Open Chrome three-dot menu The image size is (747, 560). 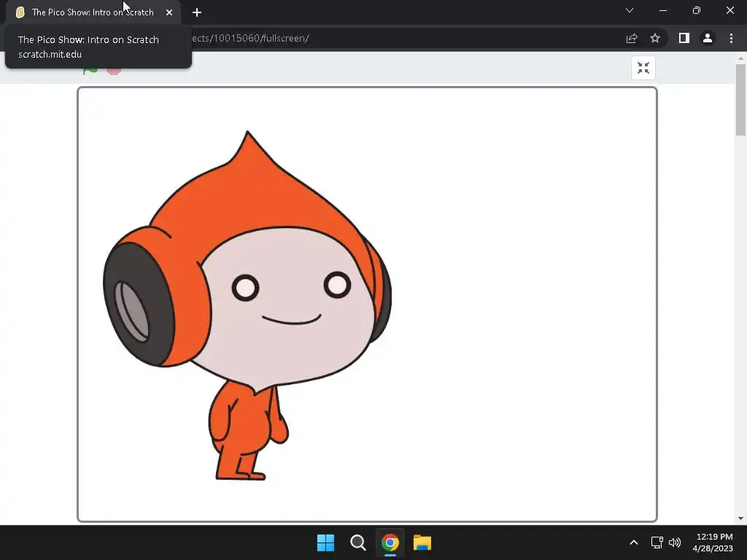tap(731, 38)
